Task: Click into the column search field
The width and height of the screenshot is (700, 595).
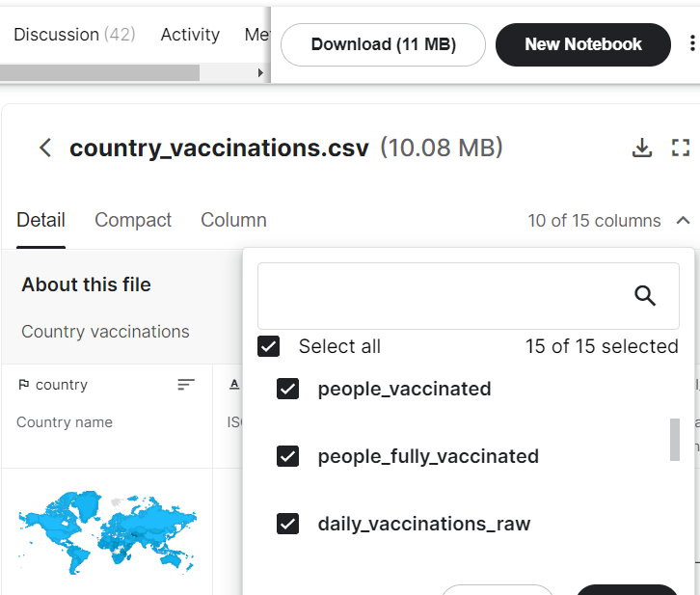Action: pyautogui.click(x=439, y=296)
